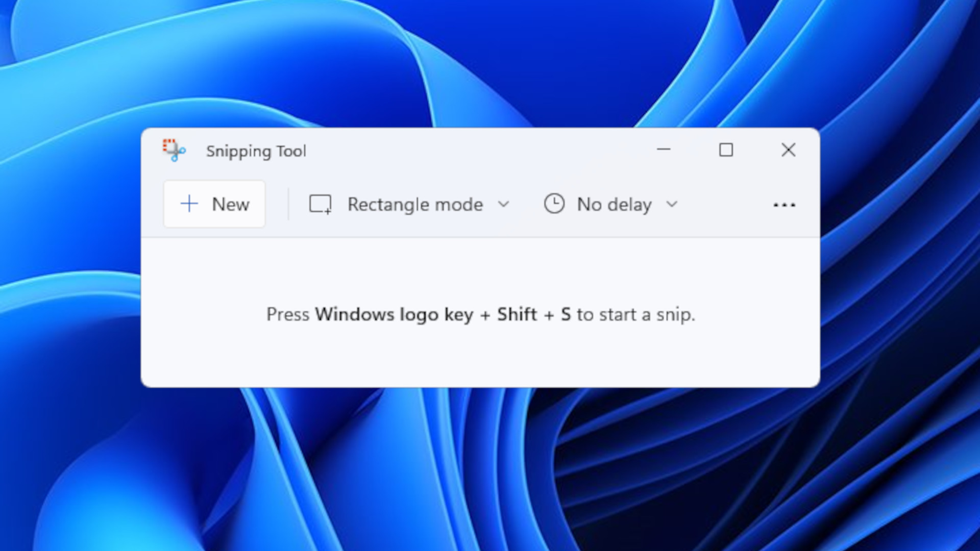Expand the No delay dropdown
The image size is (980, 551).
pos(671,203)
